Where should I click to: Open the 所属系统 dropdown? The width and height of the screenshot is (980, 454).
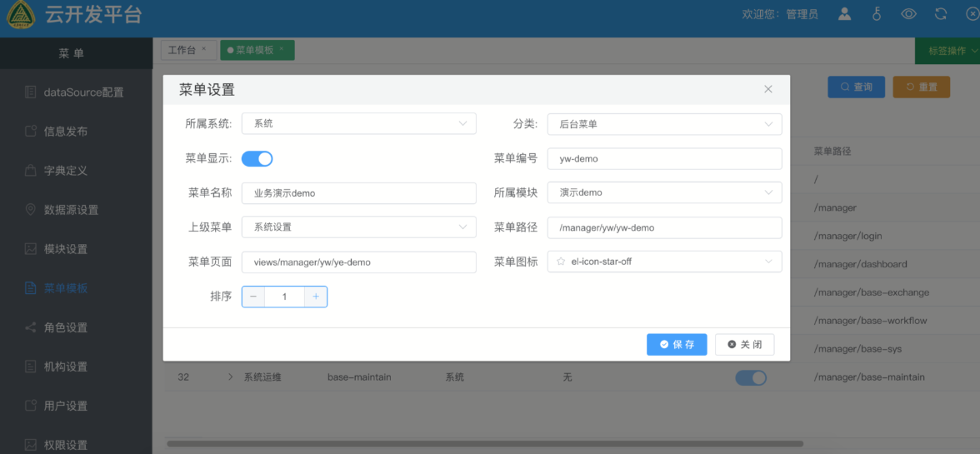358,124
